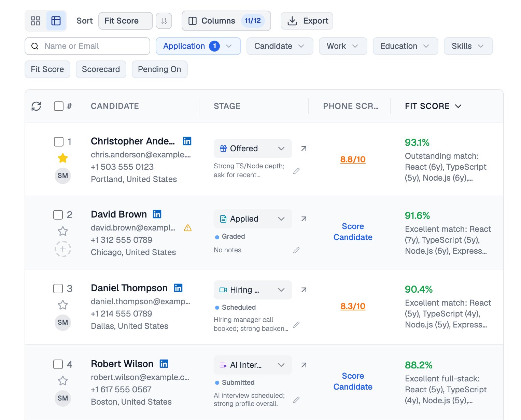Open David Brown's LinkedIn profile
Screen dimensions: 521x420
(157, 214)
